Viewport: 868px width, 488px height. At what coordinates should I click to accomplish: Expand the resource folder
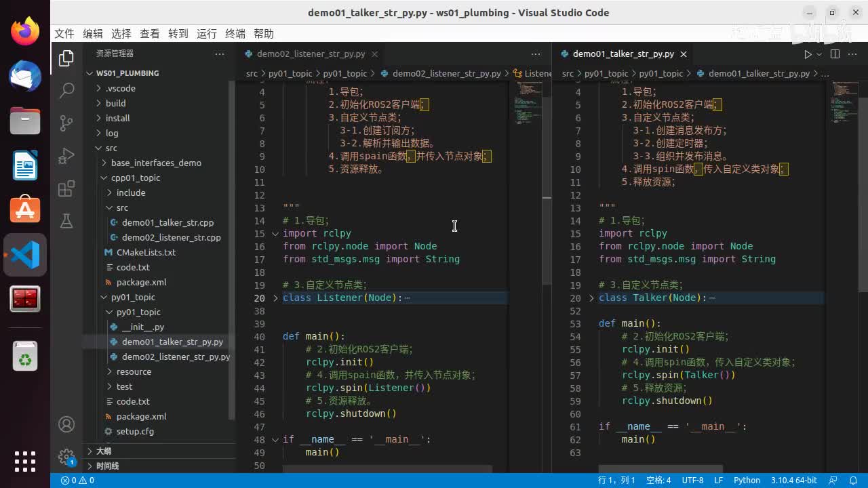(x=134, y=371)
